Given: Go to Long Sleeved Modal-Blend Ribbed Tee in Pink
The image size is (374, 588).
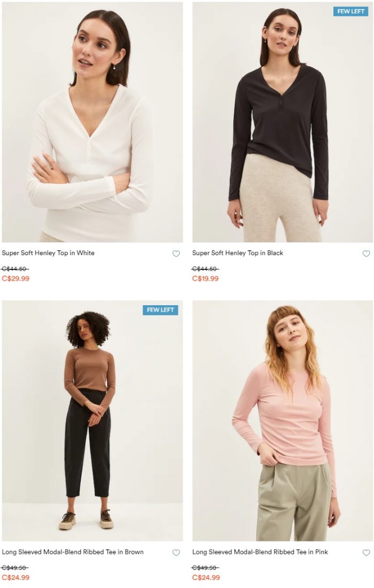Looking at the screenshot, I should [x=260, y=552].
